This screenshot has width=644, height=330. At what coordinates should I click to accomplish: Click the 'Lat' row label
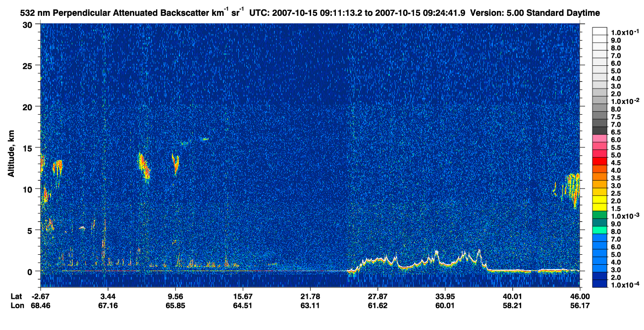(16, 296)
